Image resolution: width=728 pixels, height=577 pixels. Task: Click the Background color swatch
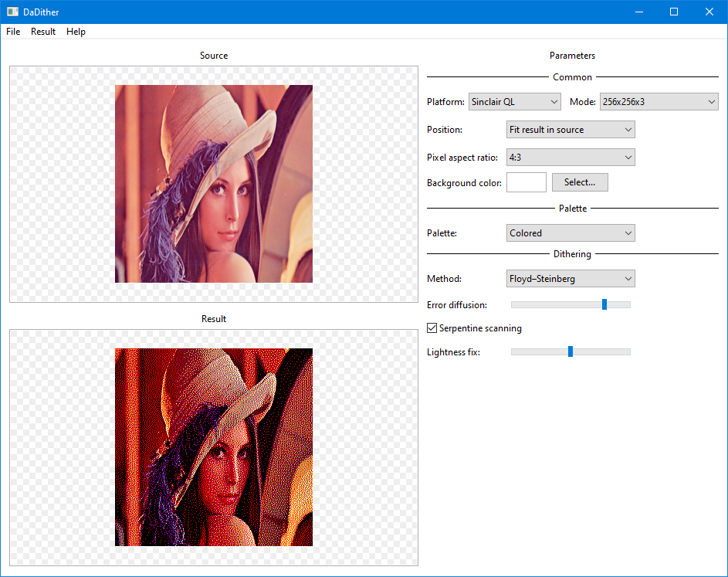526,182
